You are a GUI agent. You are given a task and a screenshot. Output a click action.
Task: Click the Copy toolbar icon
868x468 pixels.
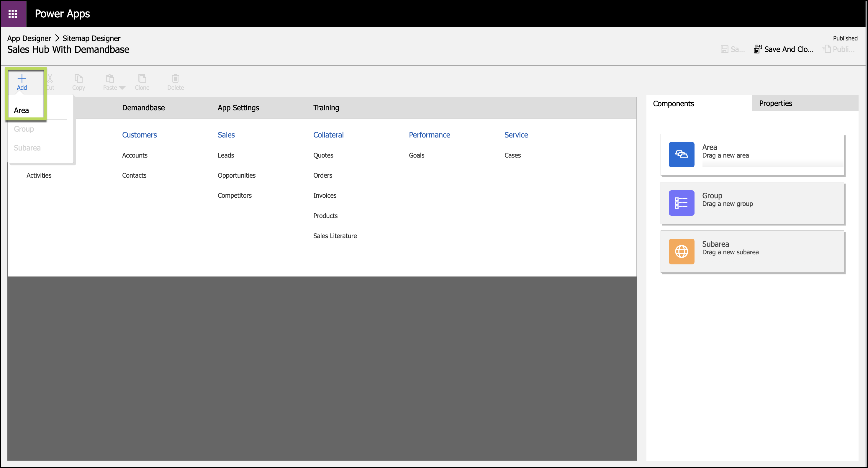point(78,78)
